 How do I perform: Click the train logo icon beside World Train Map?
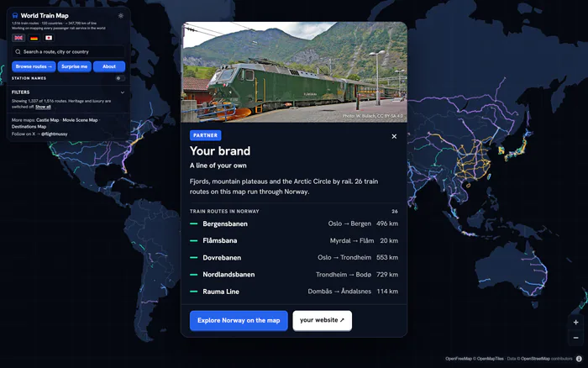(15, 16)
